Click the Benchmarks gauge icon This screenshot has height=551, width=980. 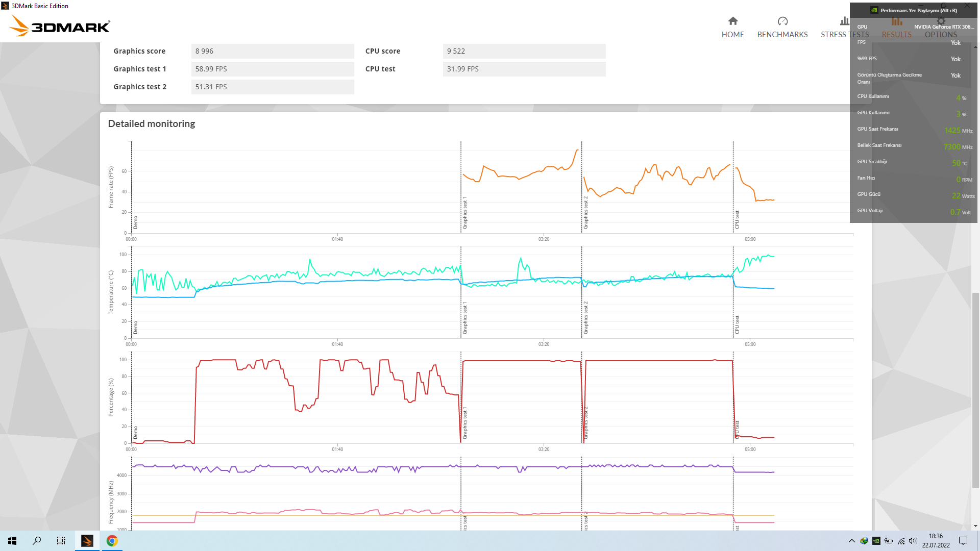pyautogui.click(x=782, y=21)
